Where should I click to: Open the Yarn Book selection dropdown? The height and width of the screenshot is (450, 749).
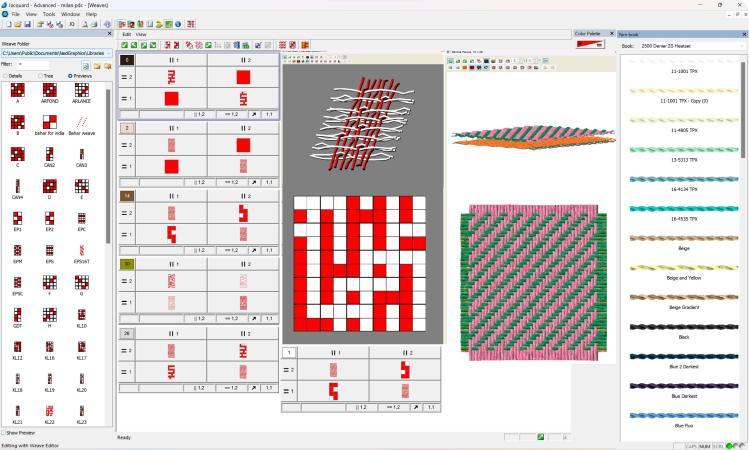pyautogui.click(x=739, y=45)
